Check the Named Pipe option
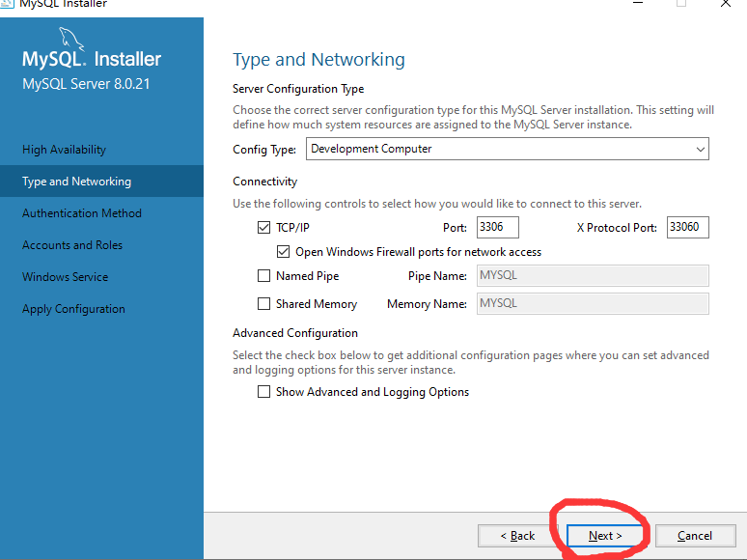Viewport: 747px width, 560px height. (x=263, y=275)
